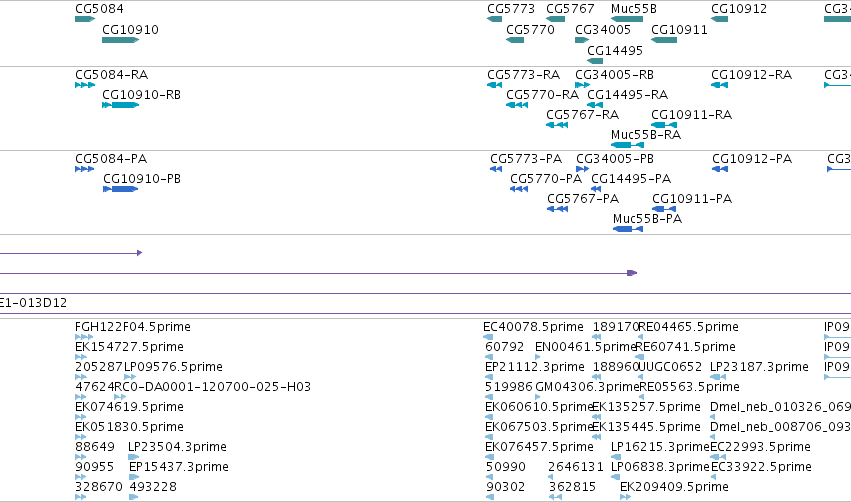The image size is (851, 502).
Task: Select EST EK135445.5prime
Action: pos(596,437)
